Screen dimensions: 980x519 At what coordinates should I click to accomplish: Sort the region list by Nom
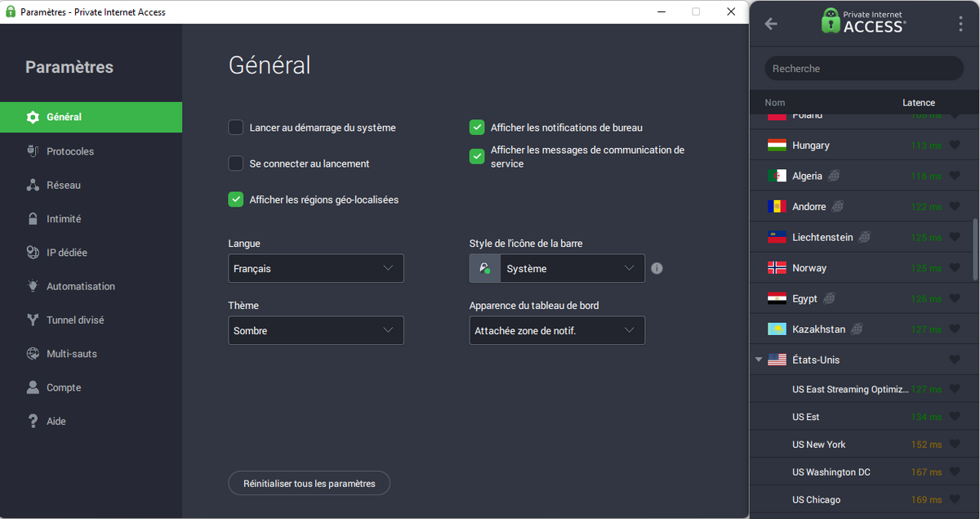775,103
